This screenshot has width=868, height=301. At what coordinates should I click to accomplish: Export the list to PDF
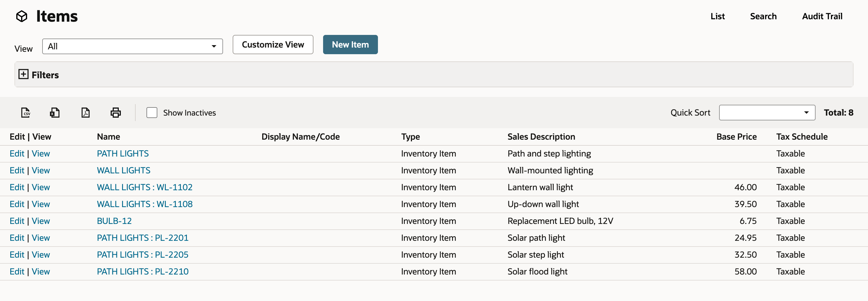pyautogui.click(x=86, y=113)
